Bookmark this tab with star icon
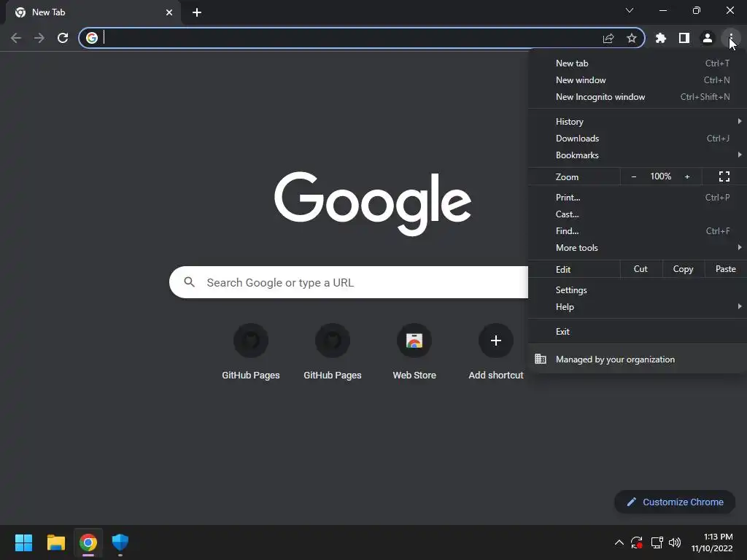 pyautogui.click(x=632, y=38)
